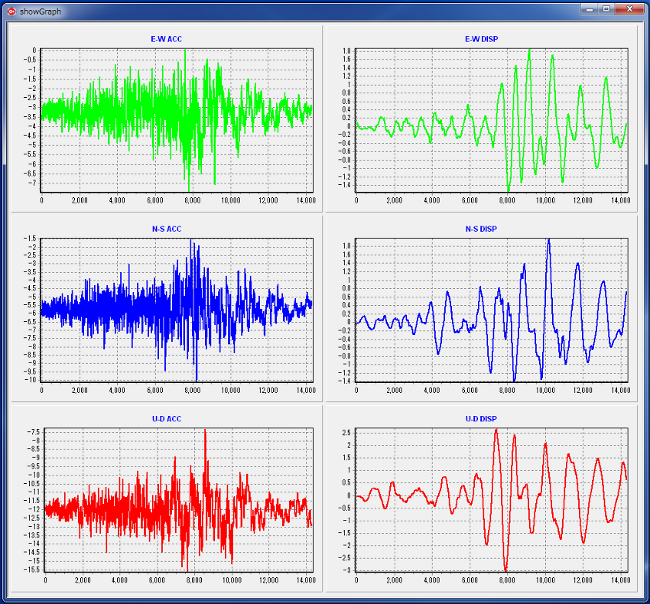The image size is (650, 604).
Task: Click the E-W DISP chart title
Action: 481,39
